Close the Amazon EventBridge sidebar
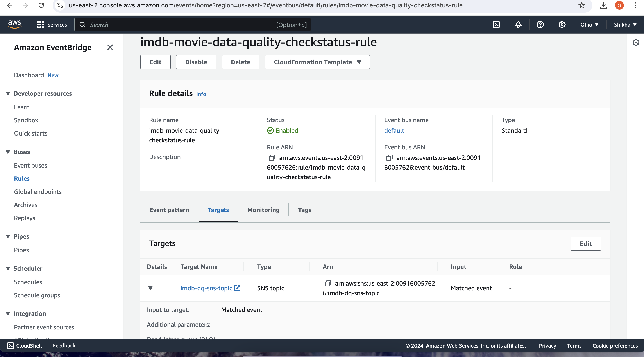Viewport: 644px width, 357px height. point(110,47)
